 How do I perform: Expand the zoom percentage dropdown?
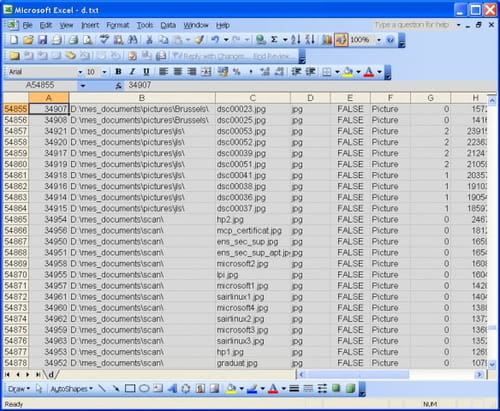379,40
